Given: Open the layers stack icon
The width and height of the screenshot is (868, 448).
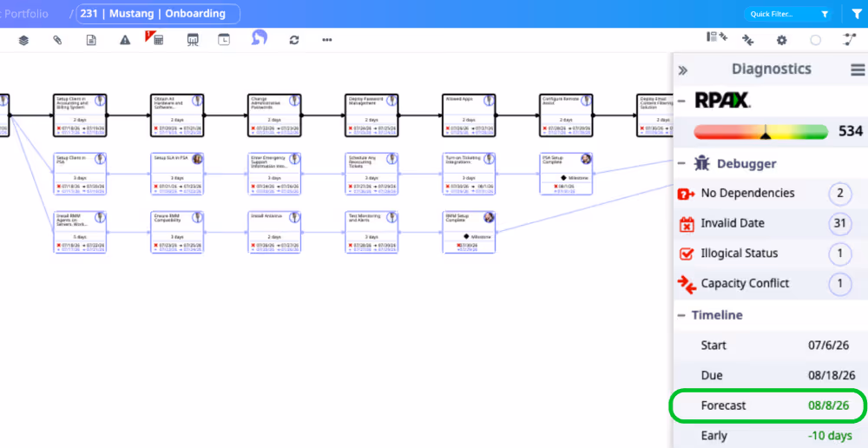Looking at the screenshot, I should point(23,40).
